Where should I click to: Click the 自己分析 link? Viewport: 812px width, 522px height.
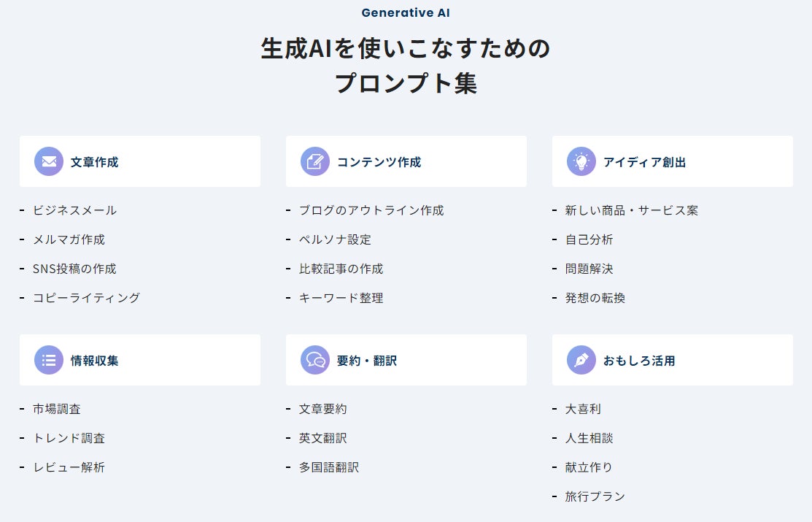(589, 239)
